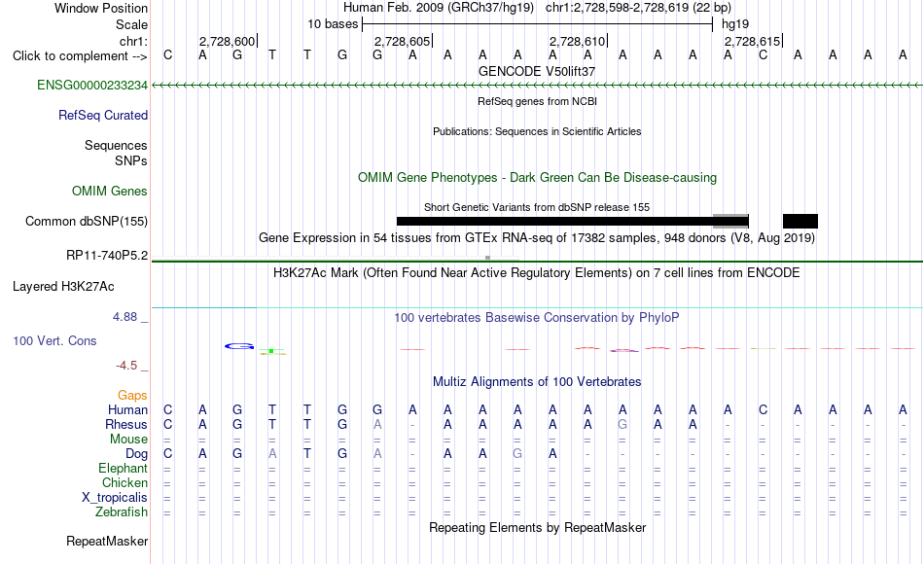Click the green RP11-740P5.2 expression line
The height and width of the screenshot is (564, 924).
click(x=537, y=261)
